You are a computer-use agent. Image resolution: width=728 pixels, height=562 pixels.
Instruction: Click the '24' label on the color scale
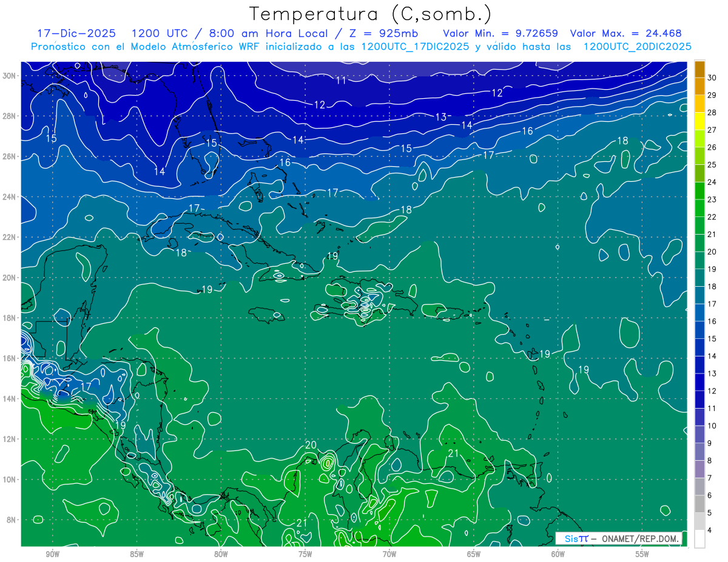coord(712,182)
